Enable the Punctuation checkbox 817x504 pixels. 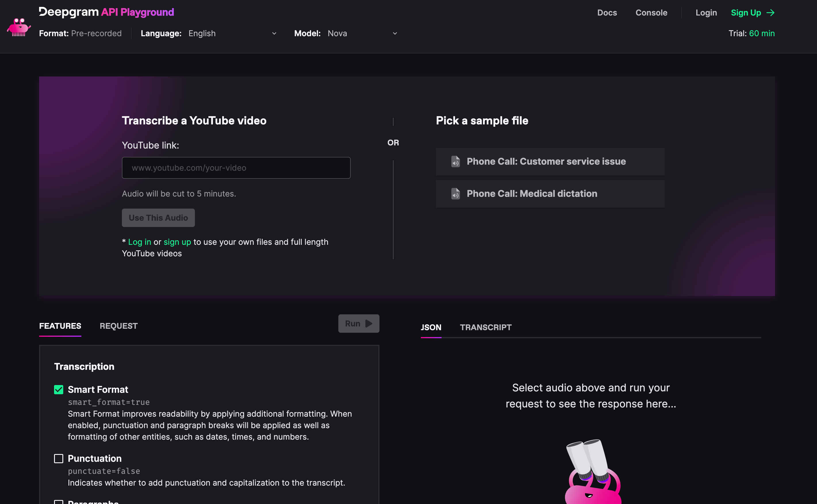[59, 458]
